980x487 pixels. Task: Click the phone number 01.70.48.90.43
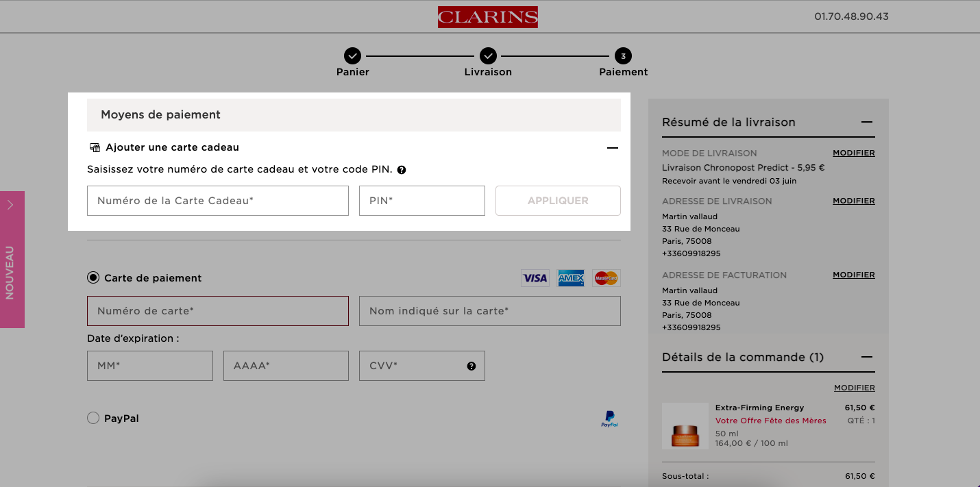click(851, 16)
